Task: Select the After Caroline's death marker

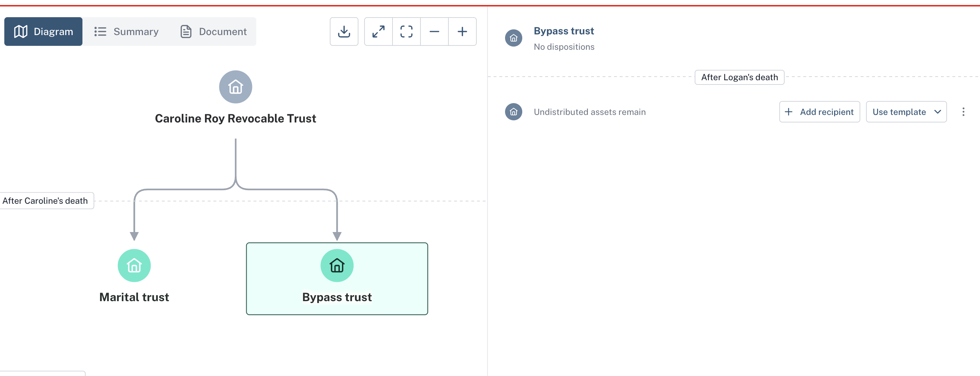Action: (46, 201)
